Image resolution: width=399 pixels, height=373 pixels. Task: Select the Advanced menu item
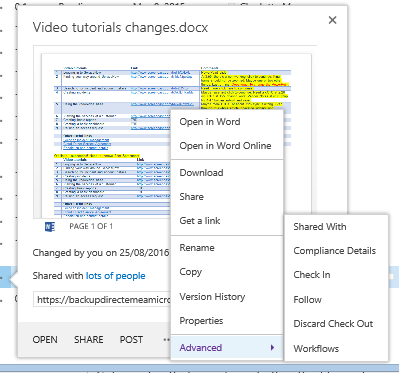pyautogui.click(x=227, y=348)
